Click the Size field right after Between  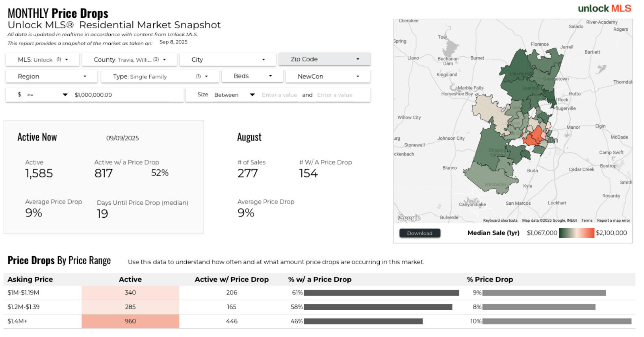(x=279, y=95)
